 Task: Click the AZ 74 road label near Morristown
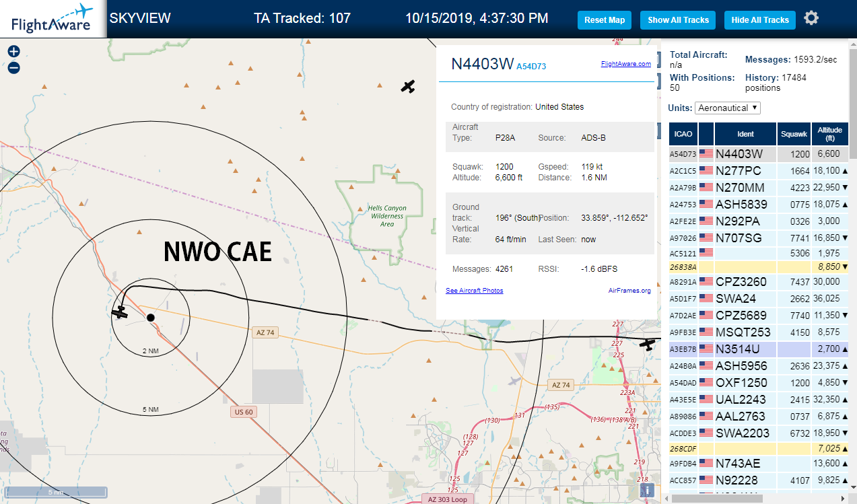[266, 332]
